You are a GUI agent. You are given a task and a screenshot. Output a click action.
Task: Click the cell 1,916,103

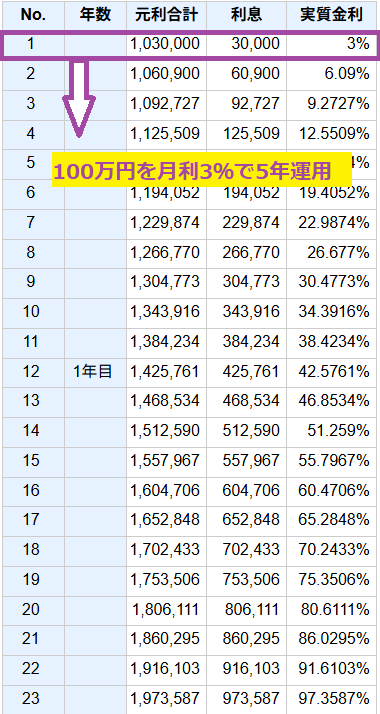(x=166, y=669)
